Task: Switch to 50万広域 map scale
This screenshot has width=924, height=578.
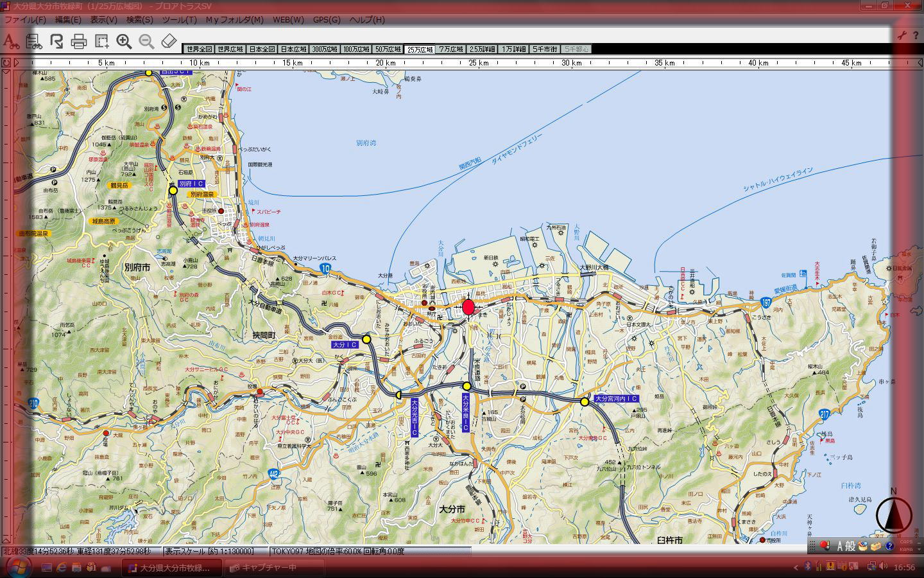Action: point(388,49)
